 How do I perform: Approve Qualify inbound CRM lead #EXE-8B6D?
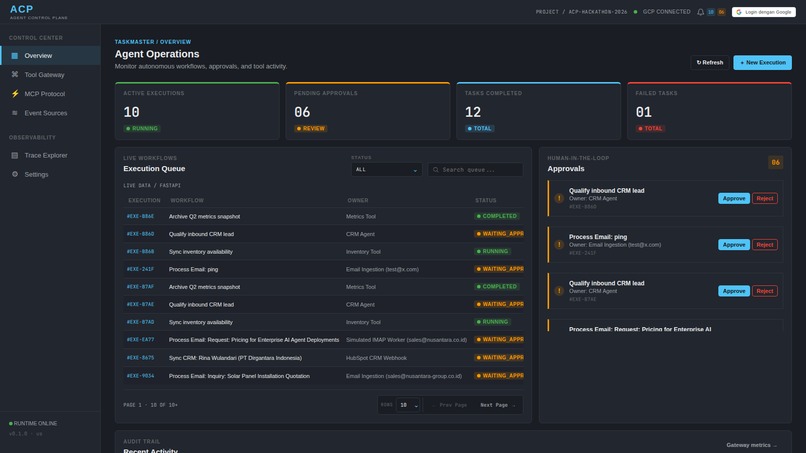coord(734,198)
